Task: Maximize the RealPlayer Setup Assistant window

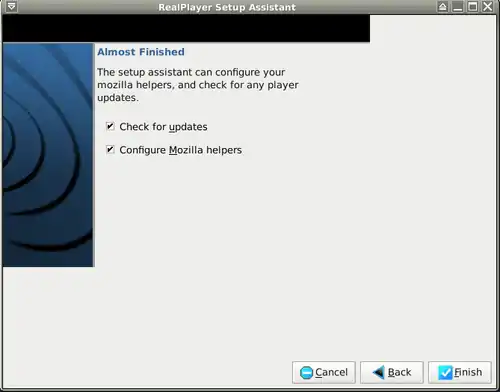Action: pyautogui.click(x=473, y=7)
